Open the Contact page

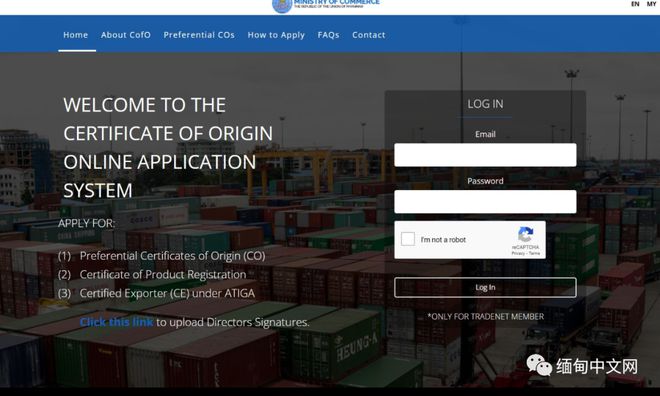coord(369,35)
